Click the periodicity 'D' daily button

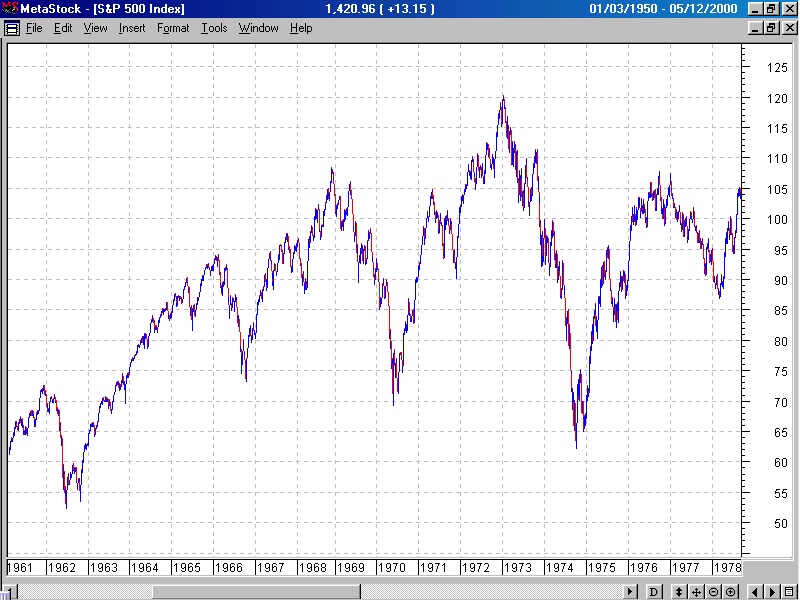tap(654, 592)
